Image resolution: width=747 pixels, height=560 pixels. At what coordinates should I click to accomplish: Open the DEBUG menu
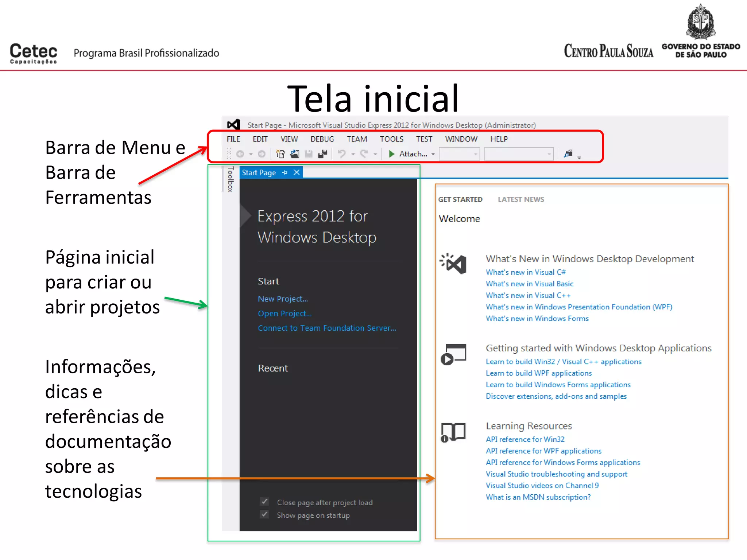tap(322, 139)
